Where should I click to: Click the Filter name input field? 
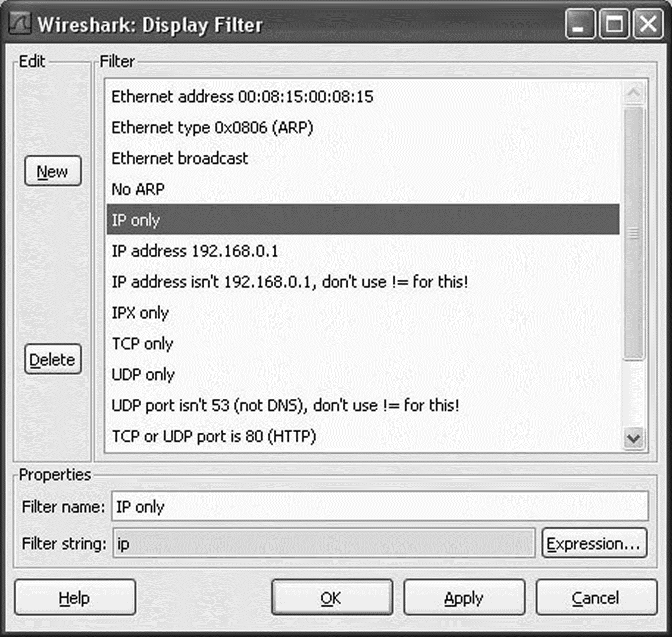380,506
